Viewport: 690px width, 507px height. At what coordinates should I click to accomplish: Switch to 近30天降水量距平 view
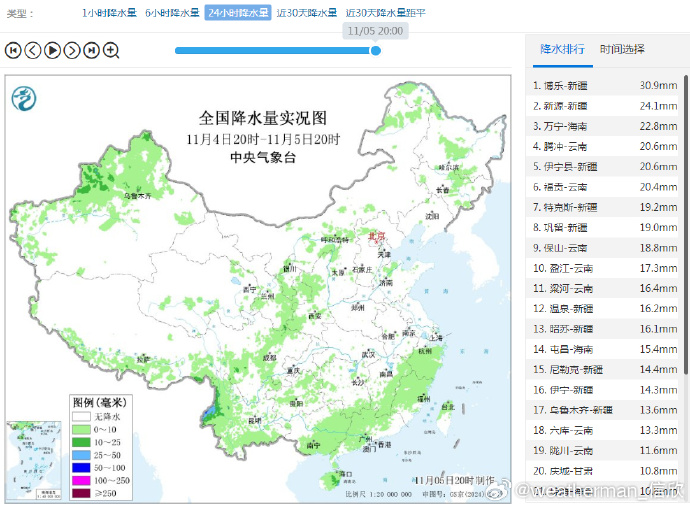pos(385,13)
